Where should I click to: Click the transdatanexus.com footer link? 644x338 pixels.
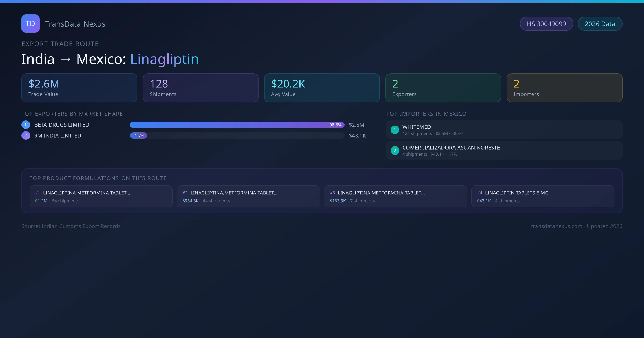557,226
